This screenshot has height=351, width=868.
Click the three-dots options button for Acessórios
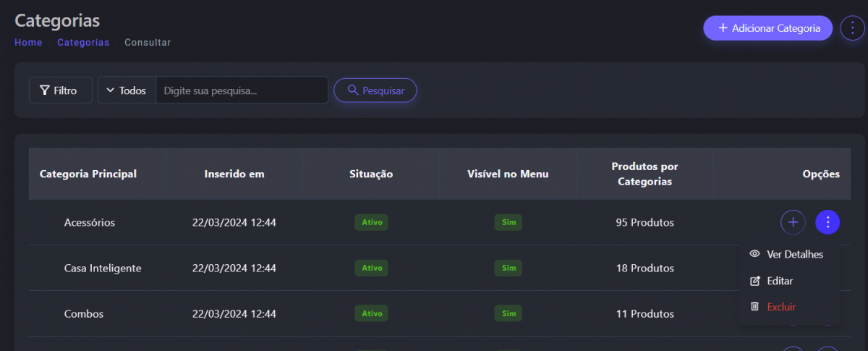pyautogui.click(x=827, y=222)
